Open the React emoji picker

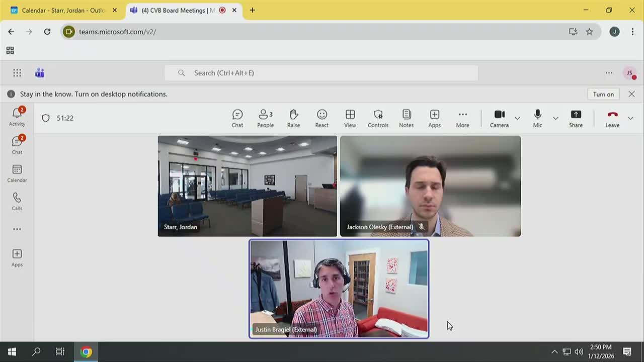point(321,119)
